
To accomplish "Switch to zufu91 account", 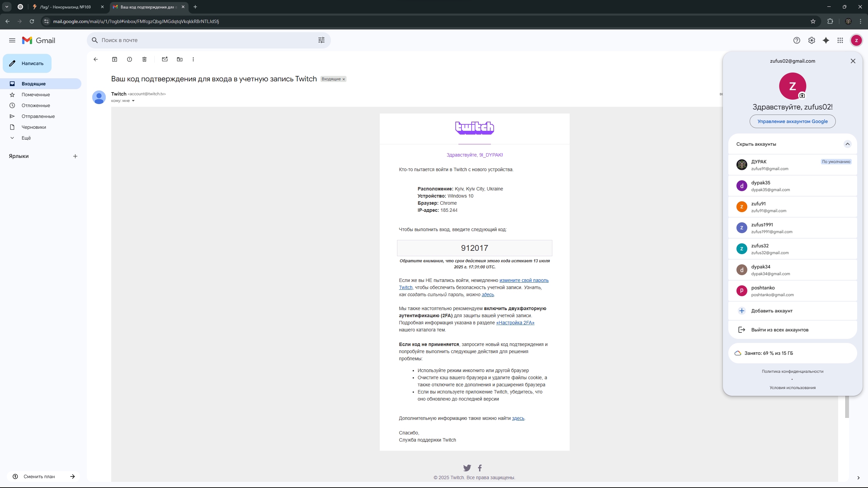I will (793, 207).
